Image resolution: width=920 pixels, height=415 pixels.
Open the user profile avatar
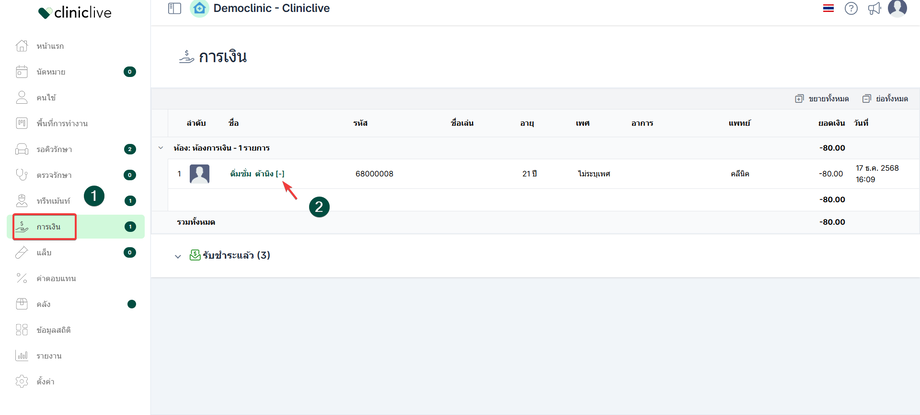[x=897, y=8]
